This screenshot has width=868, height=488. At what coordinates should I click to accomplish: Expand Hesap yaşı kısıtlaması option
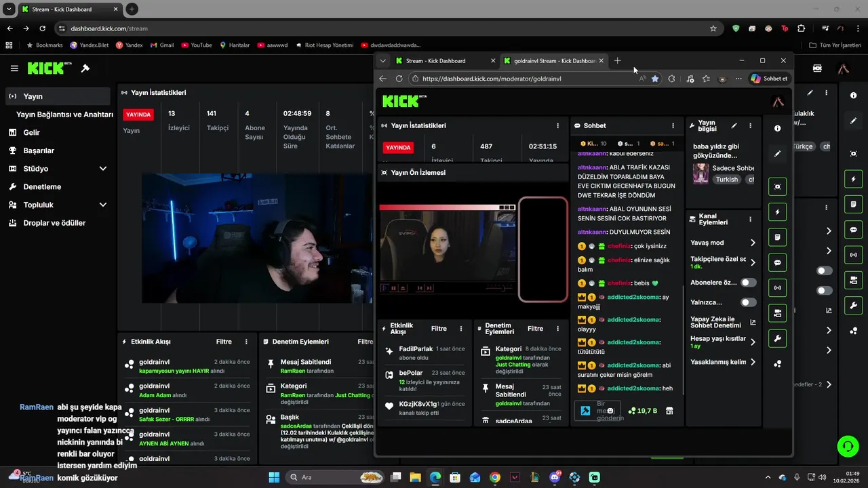[753, 342]
